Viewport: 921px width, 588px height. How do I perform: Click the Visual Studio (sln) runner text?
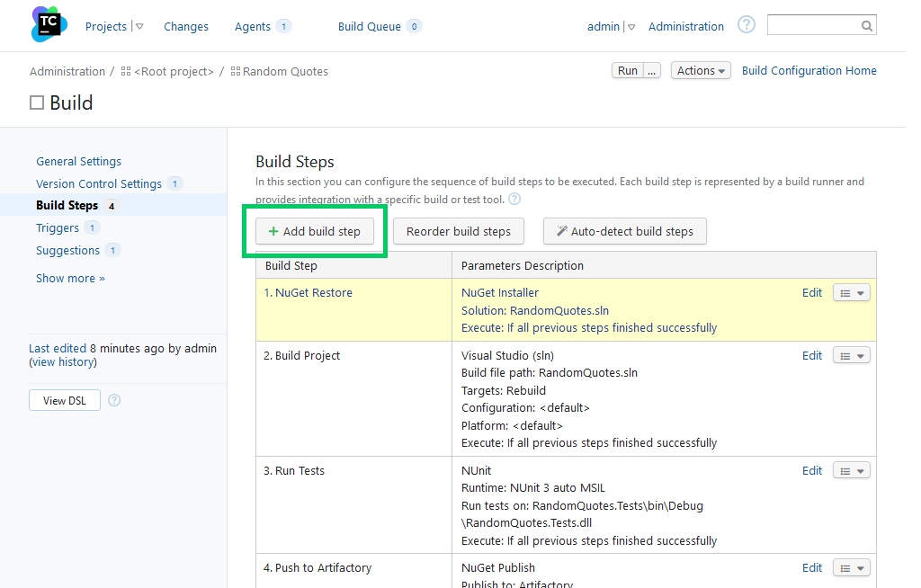[x=507, y=355]
